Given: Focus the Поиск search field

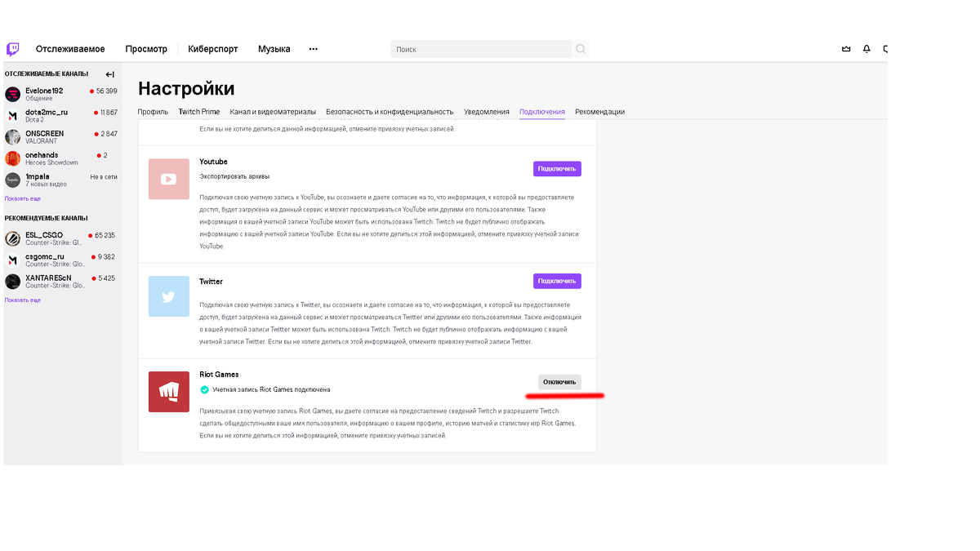Looking at the screenshot, I should point(481,49).
